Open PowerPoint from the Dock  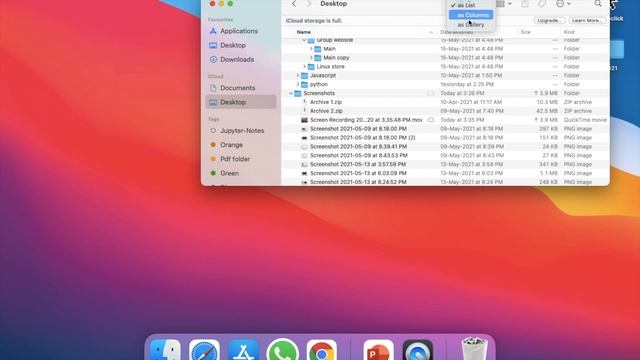[x=378, y=351]
